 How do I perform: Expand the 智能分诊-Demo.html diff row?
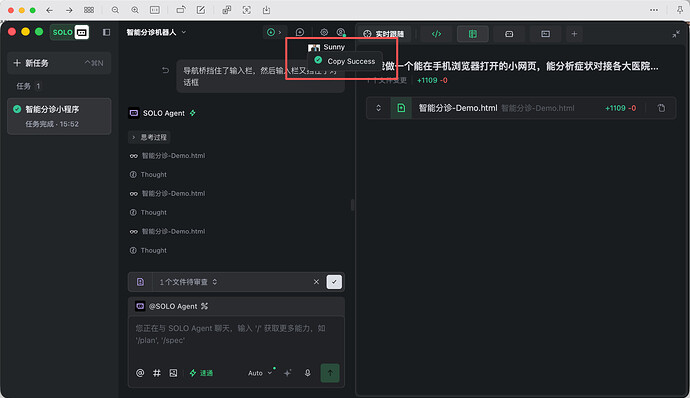pyautogui.click(x=378, y=108)
